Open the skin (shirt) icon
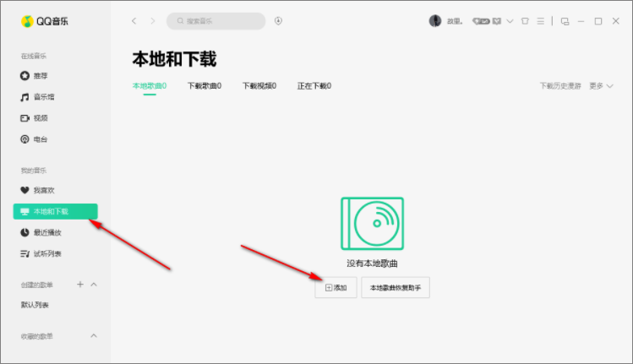The height and width of the screenshot is (364, 633). [525, 21]
